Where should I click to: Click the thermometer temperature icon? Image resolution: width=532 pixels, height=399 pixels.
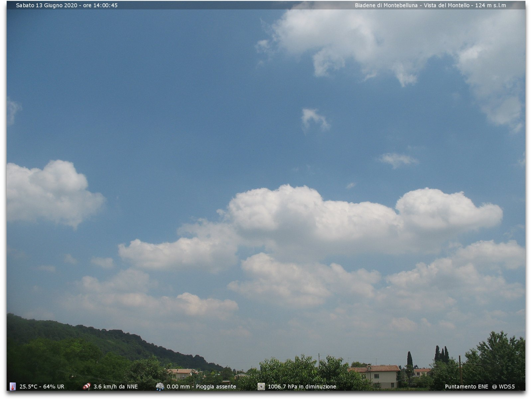[x=13, y=386]
